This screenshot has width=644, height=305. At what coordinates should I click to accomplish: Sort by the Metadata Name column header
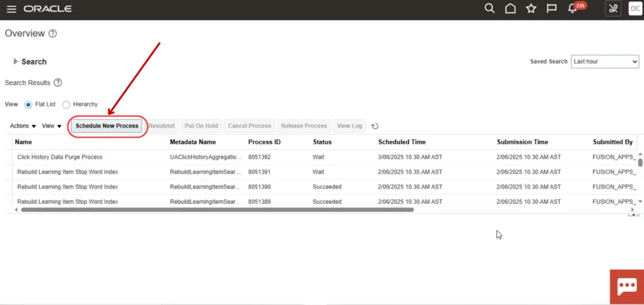point(192,142)
